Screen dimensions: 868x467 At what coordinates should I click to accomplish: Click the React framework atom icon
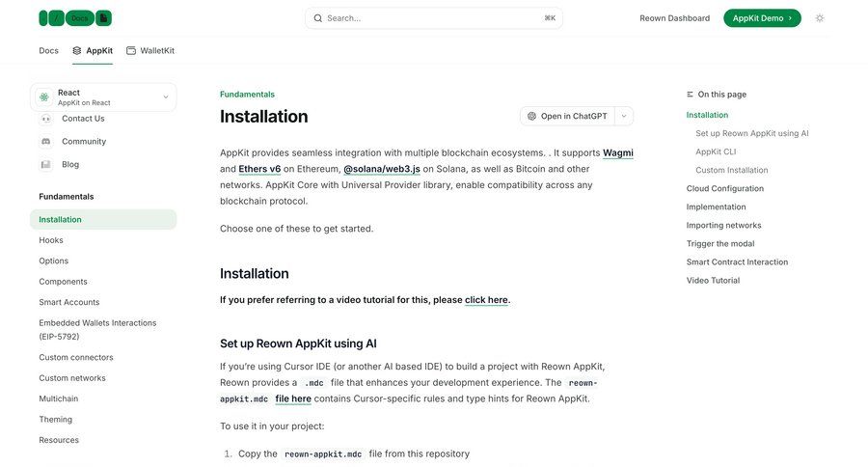coord(44,97)
